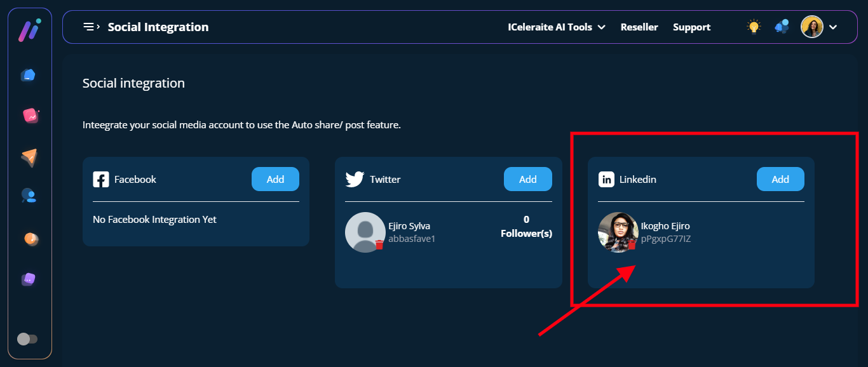The height and width of the screenshot is (367, 868).
Task: Click the blue pentagon icon in the sidebar
Action: pyautogui.click(x=28, y=75)
